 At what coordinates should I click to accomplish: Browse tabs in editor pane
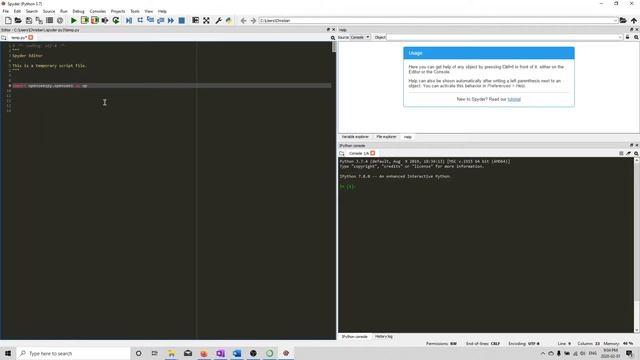pyautogui.click(x=4, y=38)
